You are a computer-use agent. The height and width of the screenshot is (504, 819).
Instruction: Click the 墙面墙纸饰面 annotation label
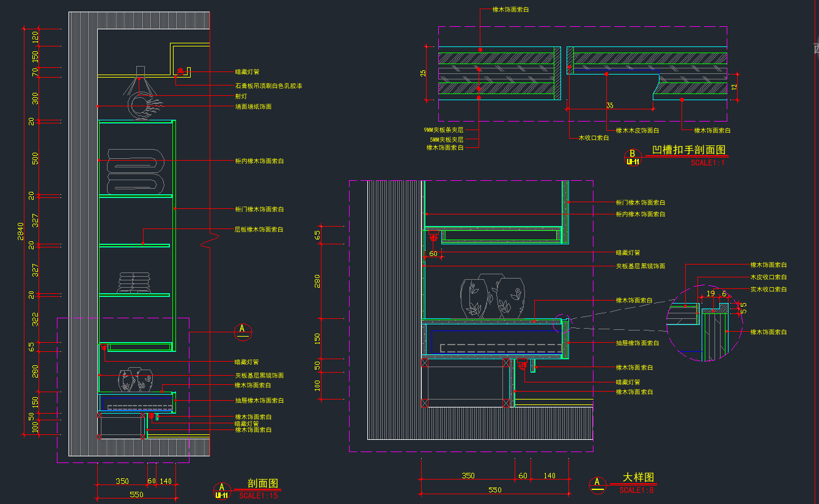[253, 106]
